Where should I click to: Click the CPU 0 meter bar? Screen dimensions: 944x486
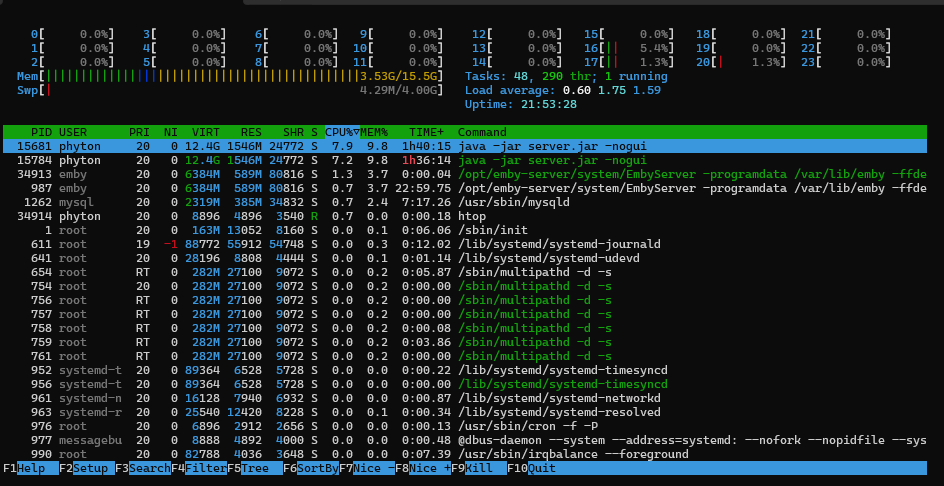[73, 34]
